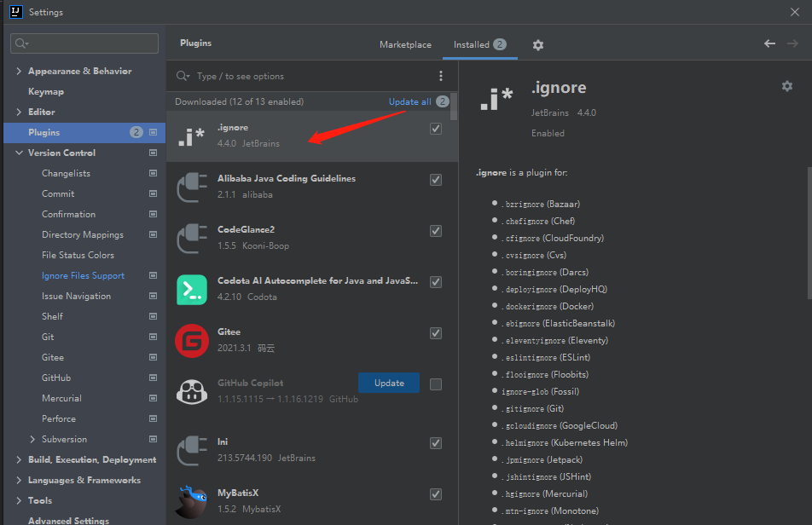Open Perforce settings page
This screenshot has height=525, width=812.
(59, 418)
